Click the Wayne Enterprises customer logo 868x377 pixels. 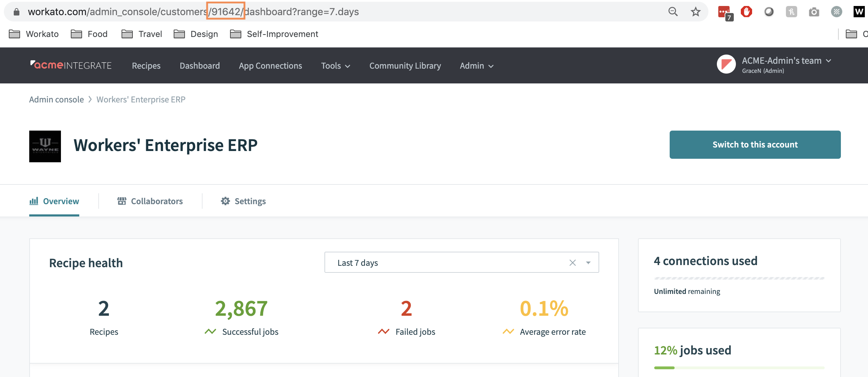[45, 146]
